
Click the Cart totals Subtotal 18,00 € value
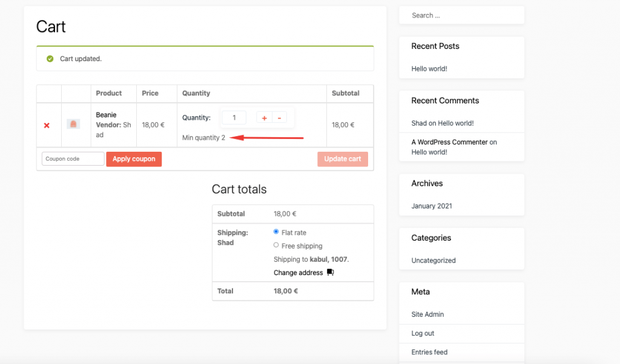(x=285, y=214)
